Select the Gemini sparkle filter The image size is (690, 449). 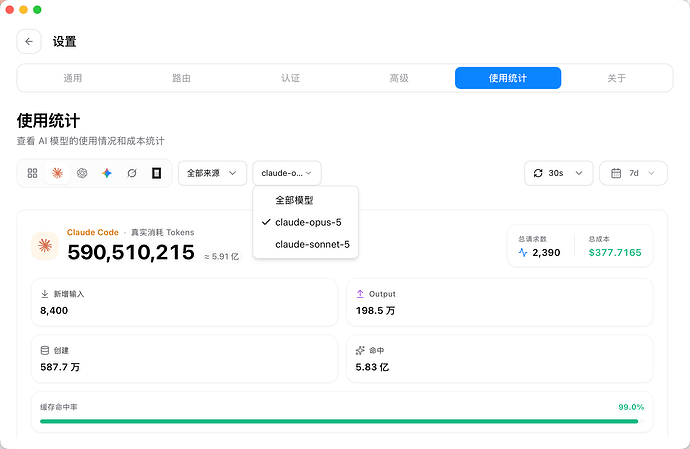pyautogui.click(x=107, y=173)
